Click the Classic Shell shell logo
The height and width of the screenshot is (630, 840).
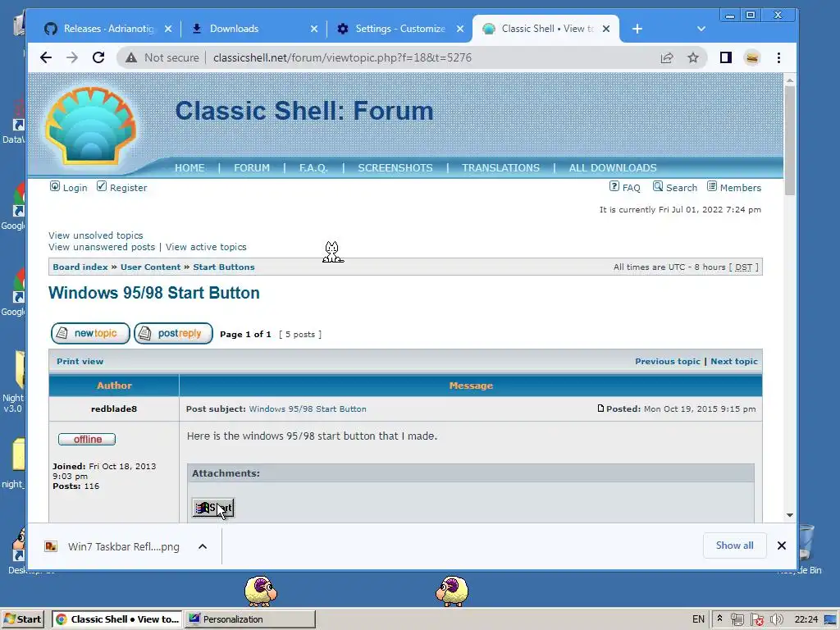click(90, 126)
